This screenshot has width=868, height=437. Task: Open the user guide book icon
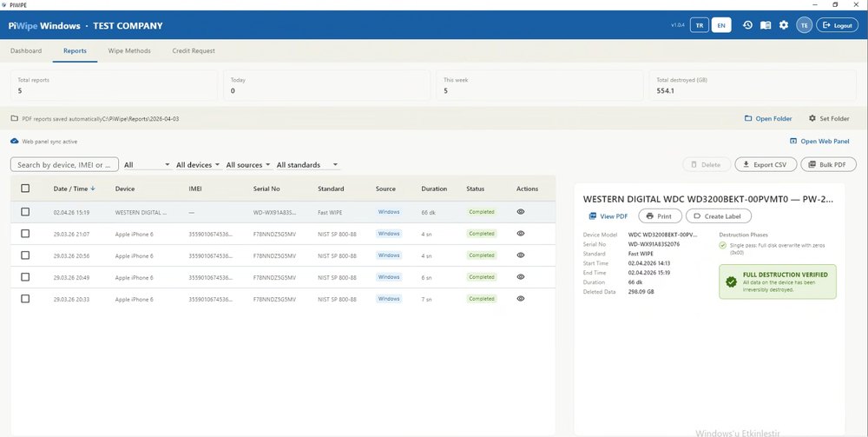click(x=766, y=25)
